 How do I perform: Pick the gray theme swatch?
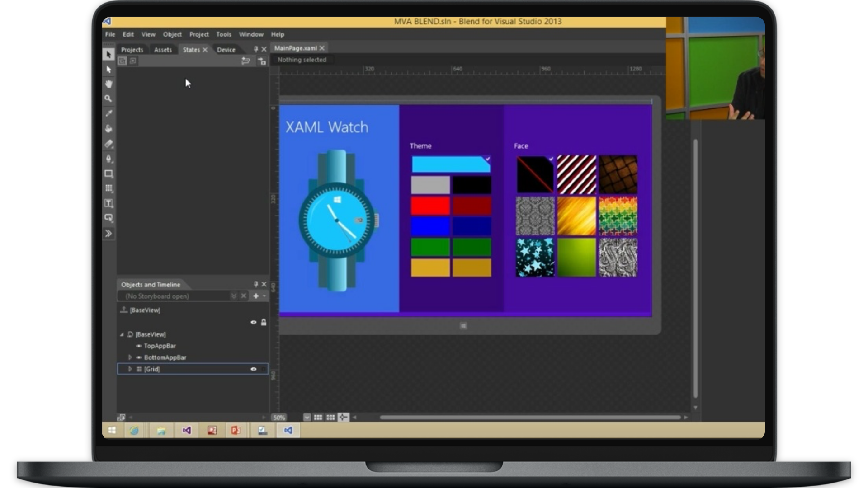(430, 185)
